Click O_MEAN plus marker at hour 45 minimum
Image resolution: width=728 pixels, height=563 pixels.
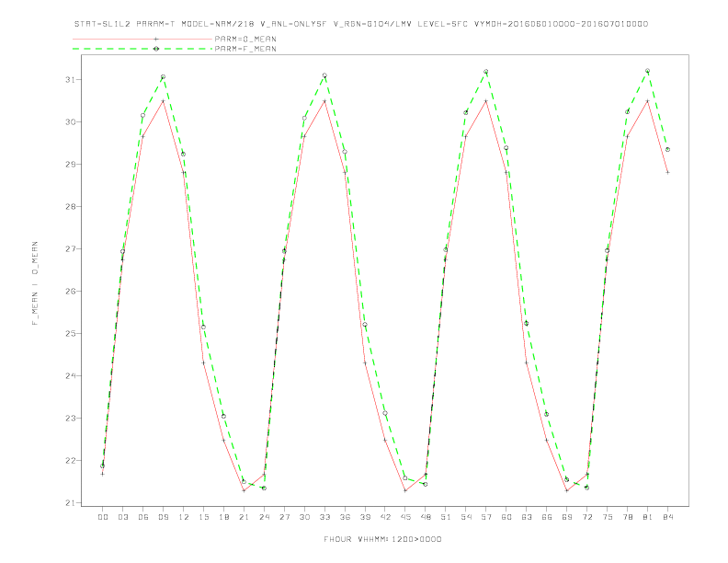(x=405, y=490)
